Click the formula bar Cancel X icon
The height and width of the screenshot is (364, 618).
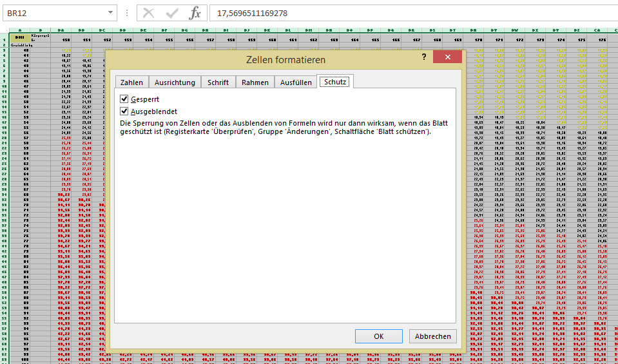[149, 13]
